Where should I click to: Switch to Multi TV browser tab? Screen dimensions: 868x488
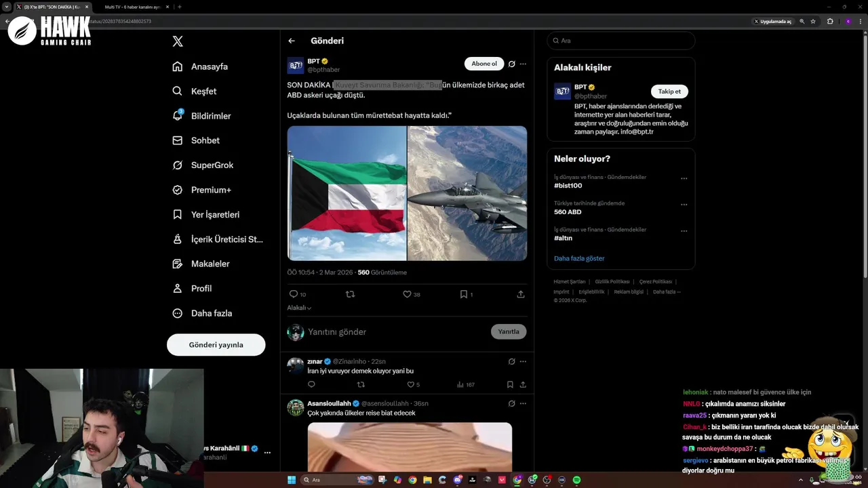(x=133, y=7)
